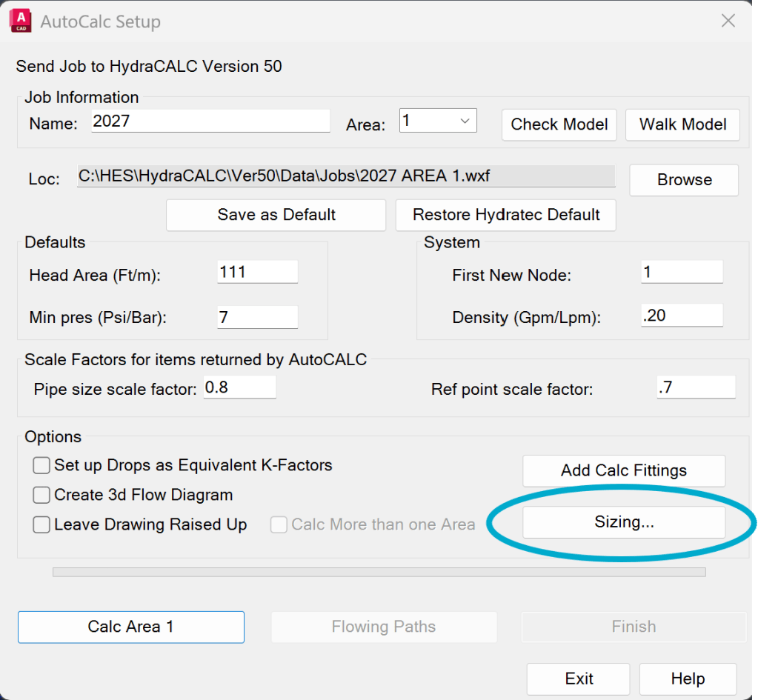Select the Head Area input field
The width and height of the screenshot is (758, 700).
(257, 272)
